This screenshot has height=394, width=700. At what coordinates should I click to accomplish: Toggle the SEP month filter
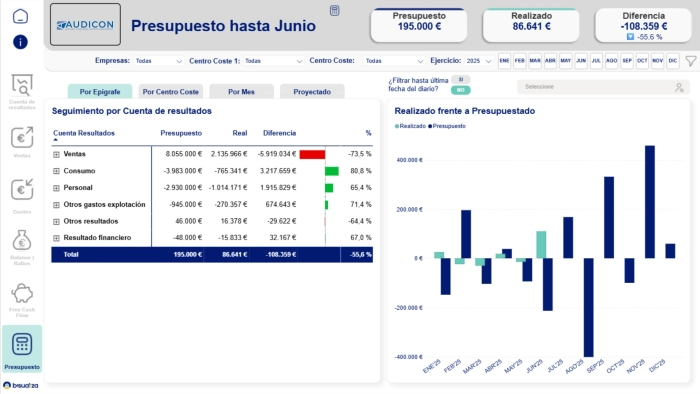click(627, 61)
